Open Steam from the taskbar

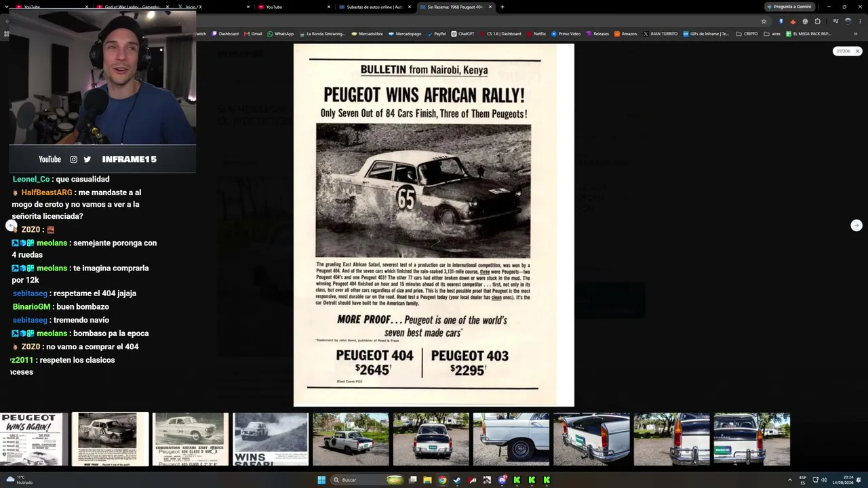pyautogui.click(x=457, y=480)
